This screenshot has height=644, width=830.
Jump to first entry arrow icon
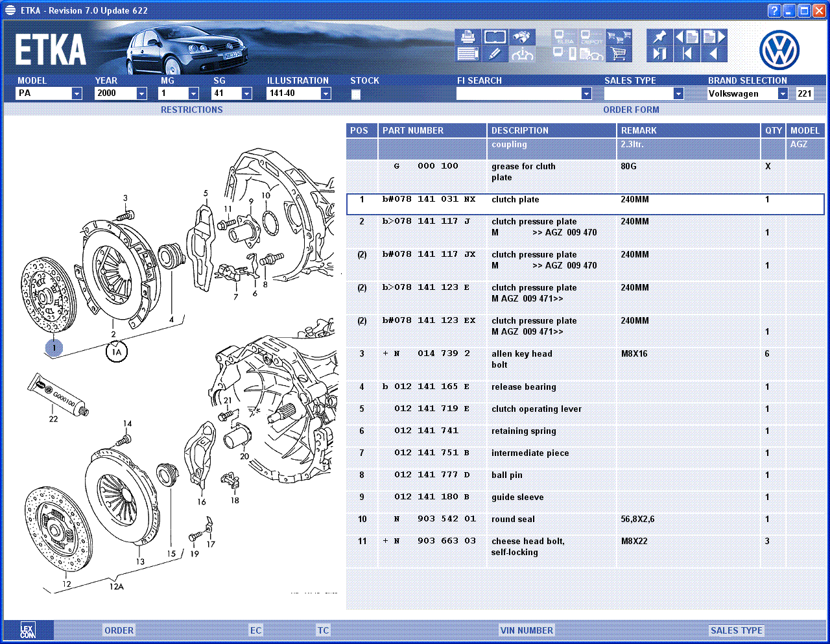pos(687,54)
